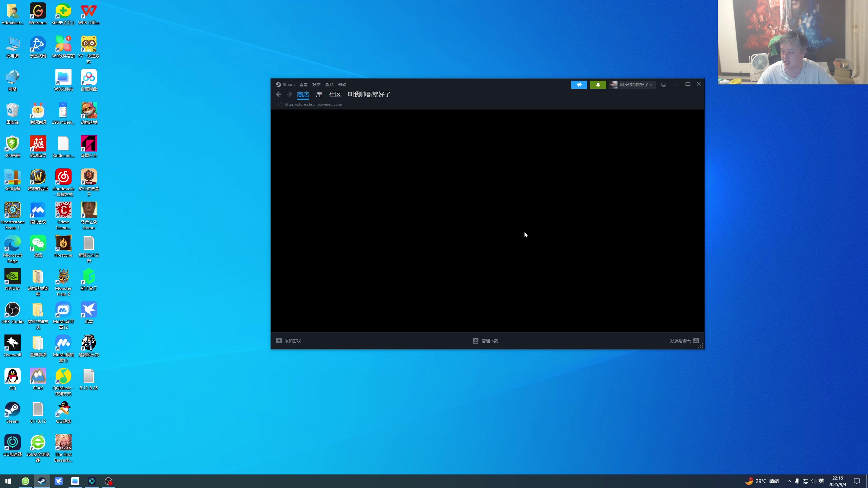The width and height of the screenshot is (868, 488).
Task: Select the OBS Studio desktop icon
Action: (13, 313)
